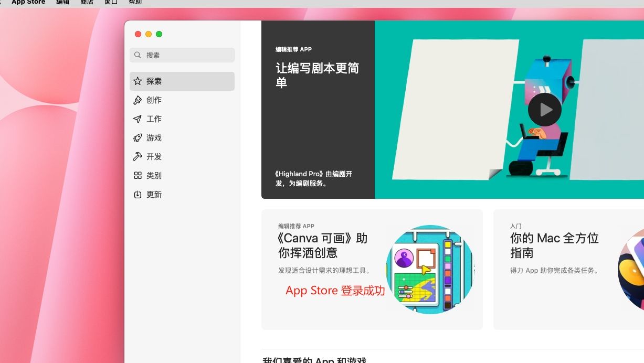Show 更新 from the sidebar
The image size is (644, 363).
(x=182, y=195)
